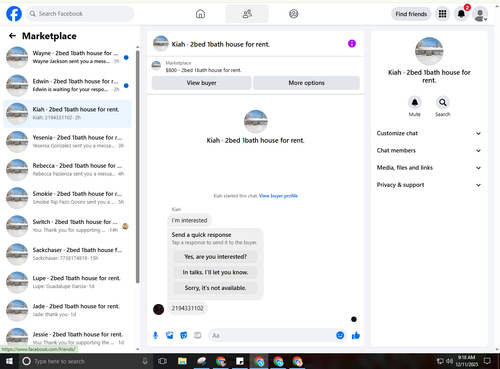Click the Find friends button

(x=411, y=14)
